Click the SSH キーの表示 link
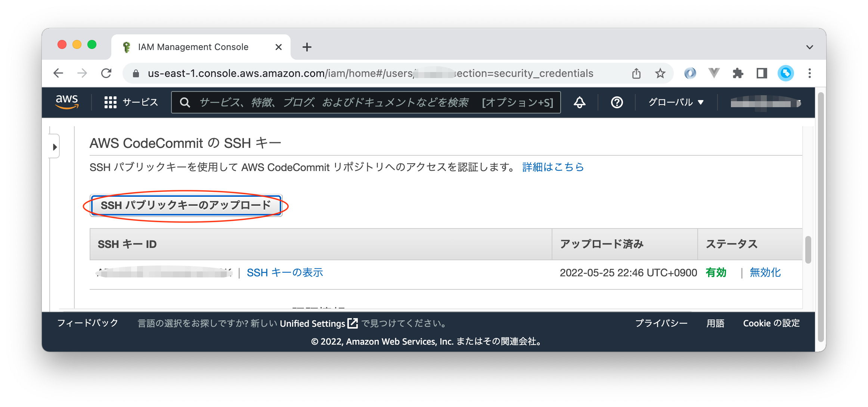Image resolution: width=868 pixels, height=407 pixels. tap(285, 273)
